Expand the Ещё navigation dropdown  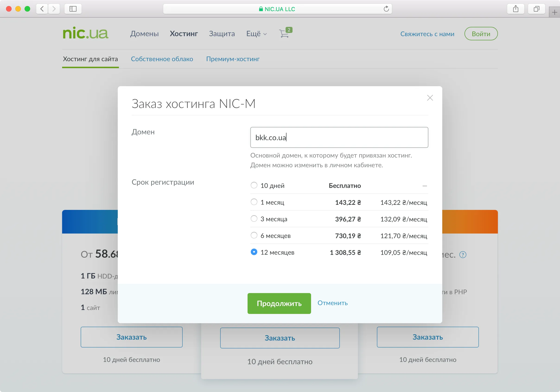point(256,34)
